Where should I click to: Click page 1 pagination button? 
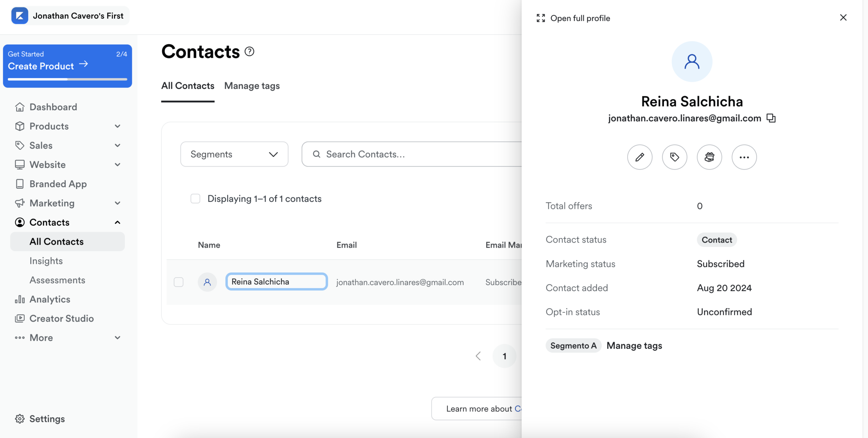[x=505, y=356]
